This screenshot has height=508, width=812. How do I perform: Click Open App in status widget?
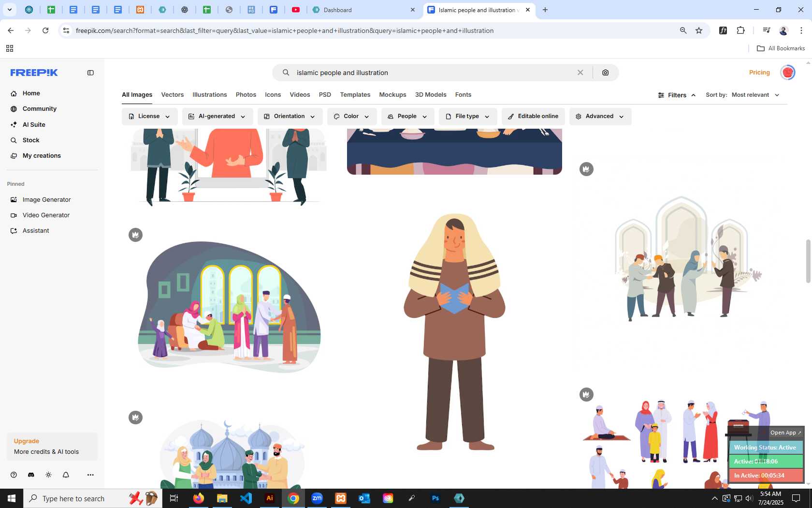785,433
